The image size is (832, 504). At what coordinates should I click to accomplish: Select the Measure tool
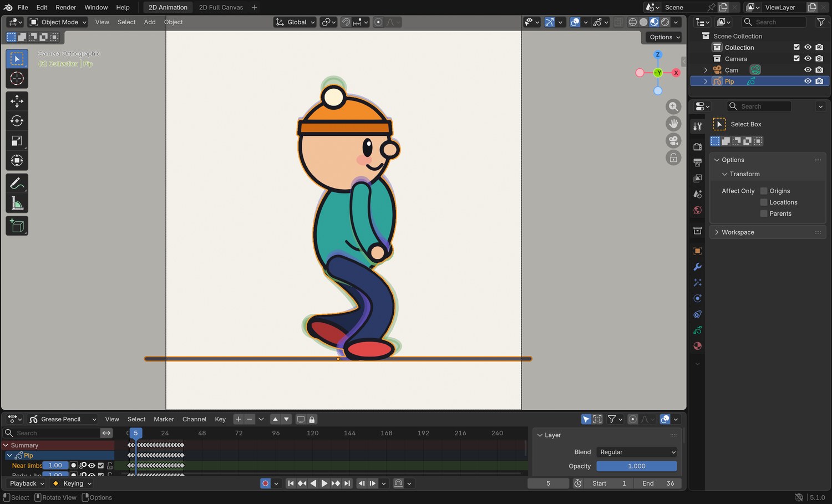(17, 203)
